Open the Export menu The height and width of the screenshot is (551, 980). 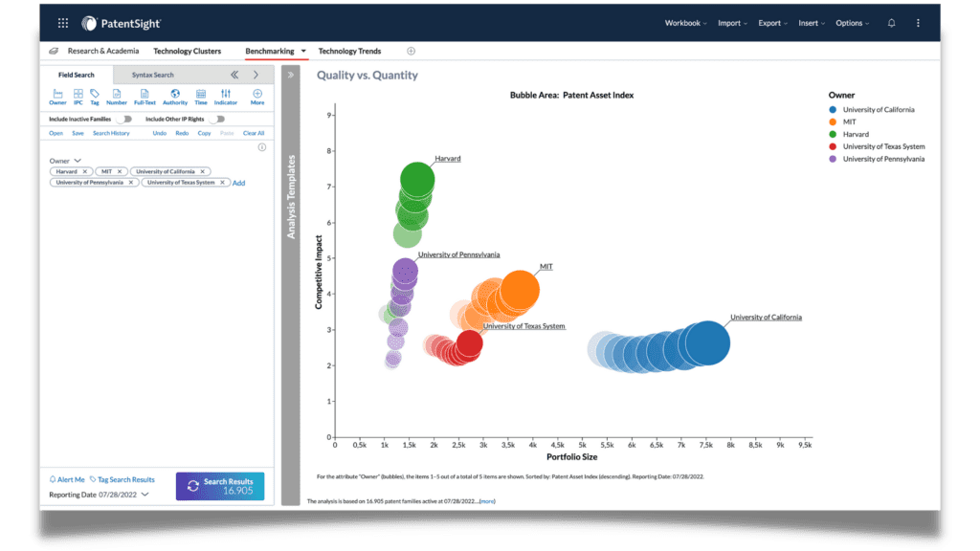(772, 23)
